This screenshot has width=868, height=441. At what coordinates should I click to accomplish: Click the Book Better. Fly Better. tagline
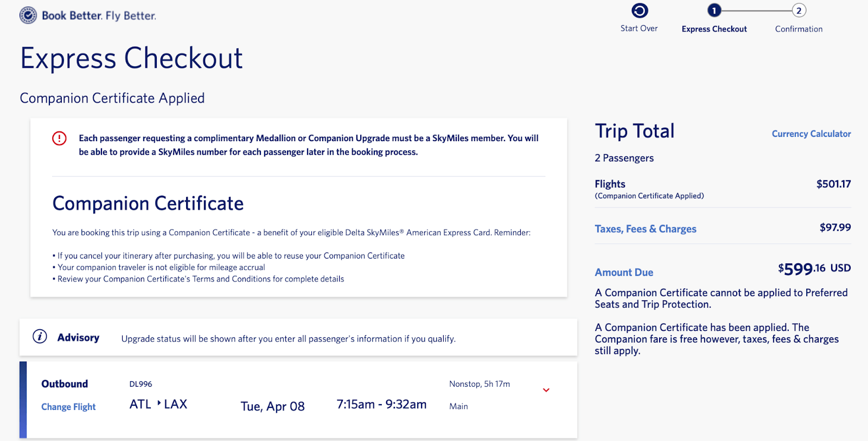(x=99, y=16)
